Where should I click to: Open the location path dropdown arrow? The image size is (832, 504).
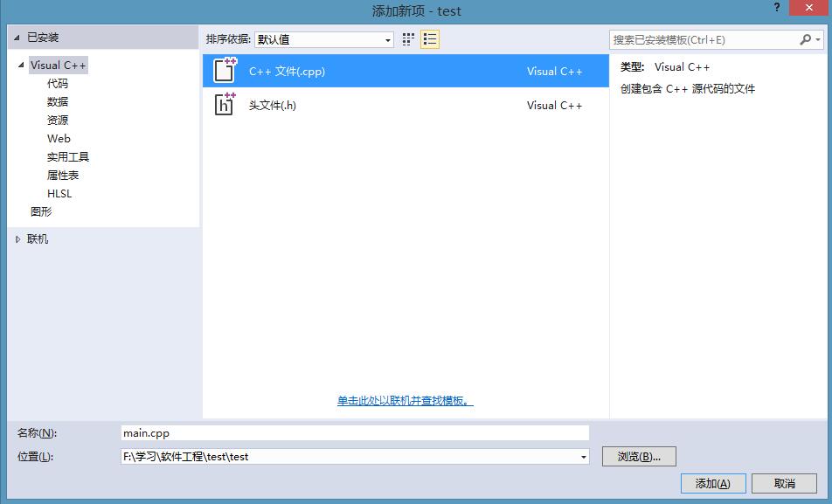click(583, 457)
